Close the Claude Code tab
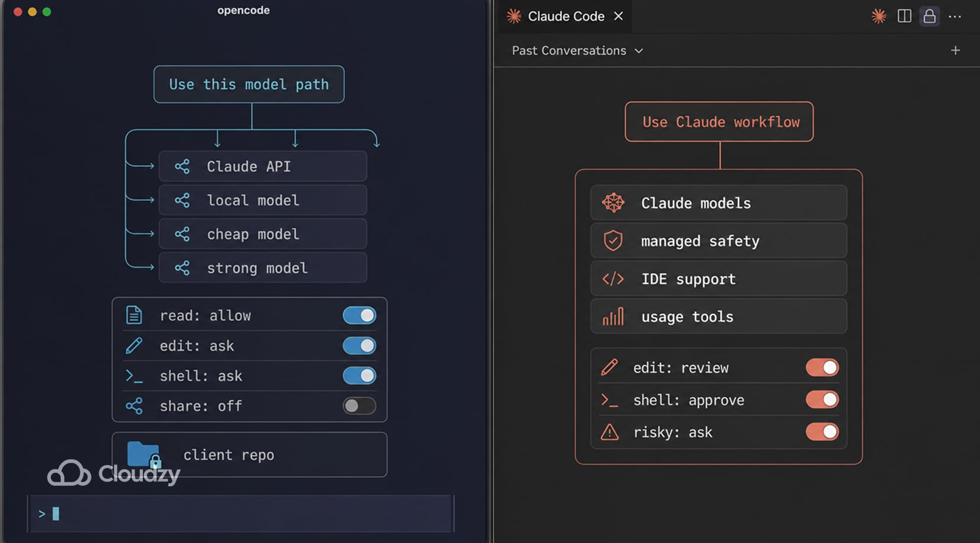Viewport: 980px width, 543px height. [x=618, y=16]
